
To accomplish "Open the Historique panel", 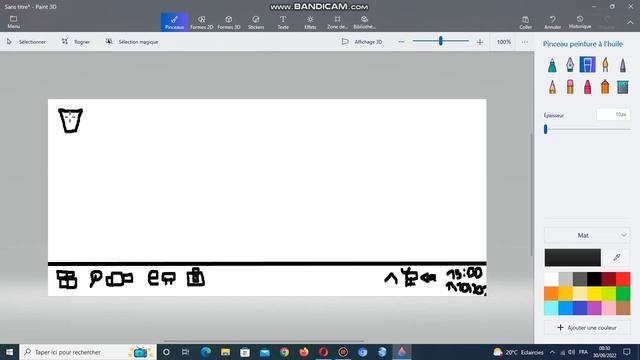I will 580,22.
